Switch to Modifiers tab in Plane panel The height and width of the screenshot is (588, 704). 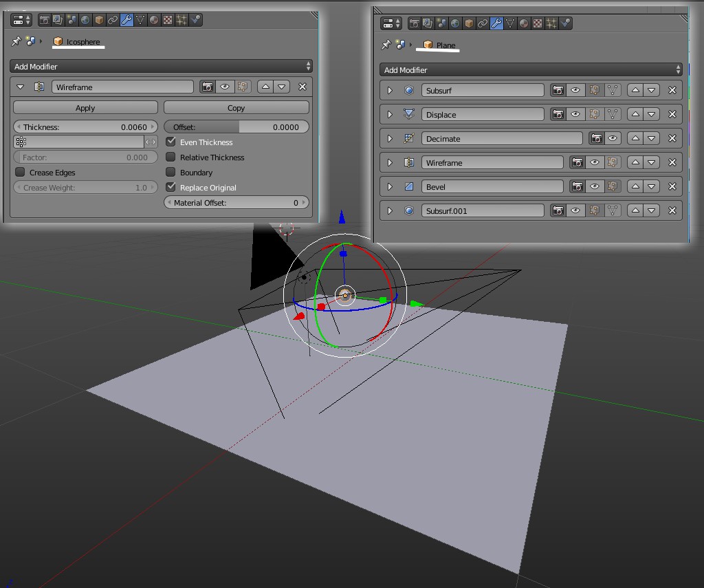click(496, 23)
